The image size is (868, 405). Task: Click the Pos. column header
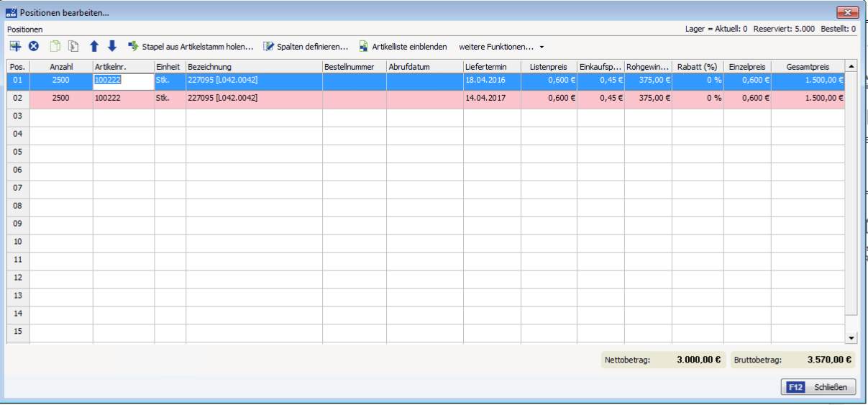(x=18, y=66)
